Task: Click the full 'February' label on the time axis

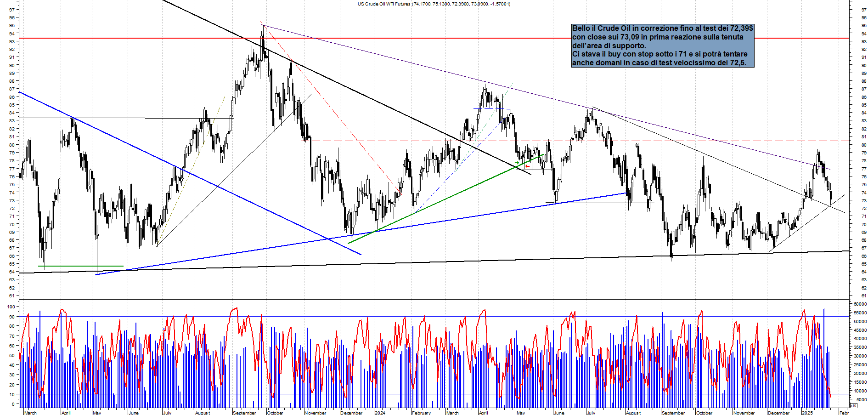Action: click(421, 413)
